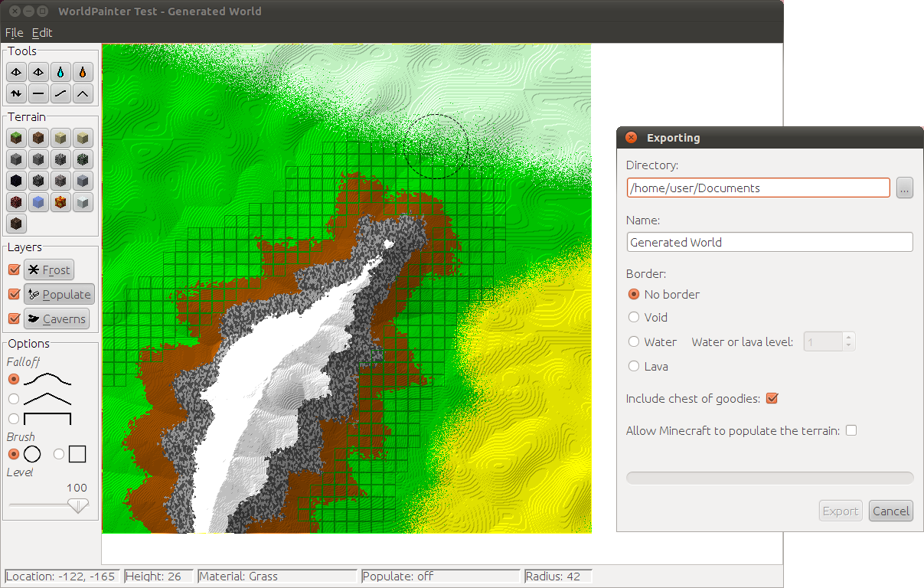Increase the water or lava level spinner
The width and height of the screenshot is (924, 588).
pyautogui.click(x=849, y=338)
